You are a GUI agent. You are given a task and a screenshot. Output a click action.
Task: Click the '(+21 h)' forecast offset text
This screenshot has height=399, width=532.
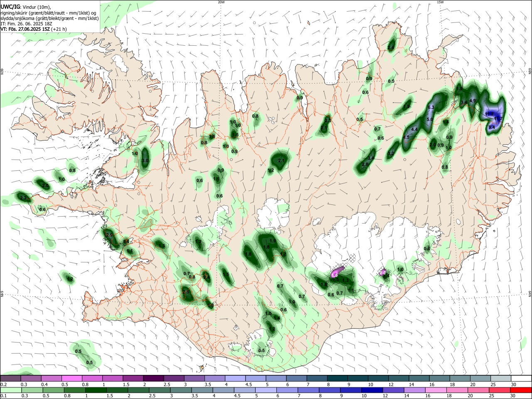[x=59, y=29]
